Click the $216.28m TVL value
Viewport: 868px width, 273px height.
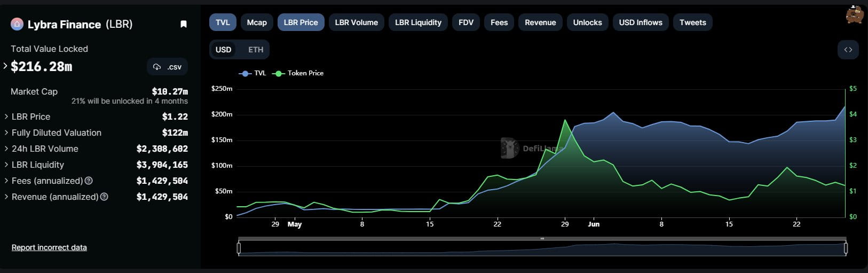pyautogui.click(x=42, y=66)
